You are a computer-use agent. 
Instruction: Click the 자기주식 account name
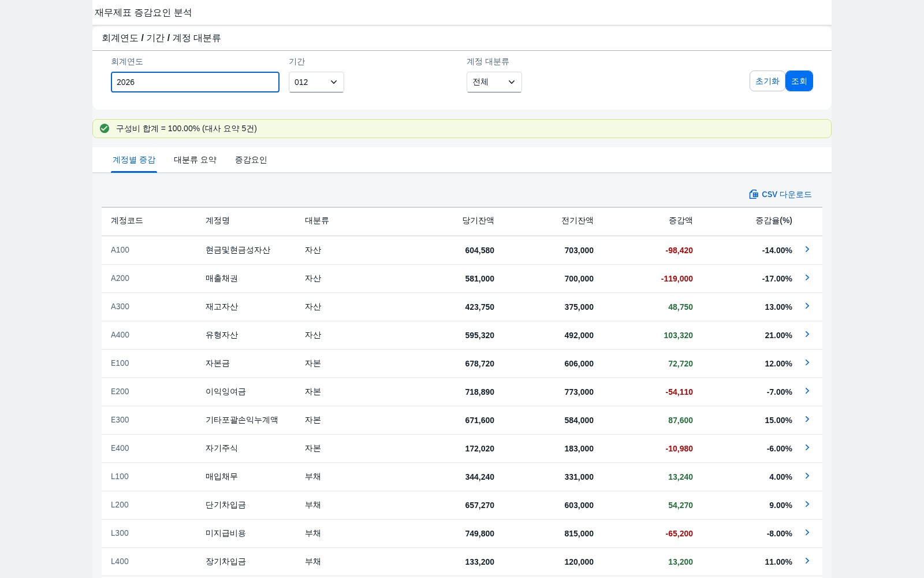[x=222, y=449]
